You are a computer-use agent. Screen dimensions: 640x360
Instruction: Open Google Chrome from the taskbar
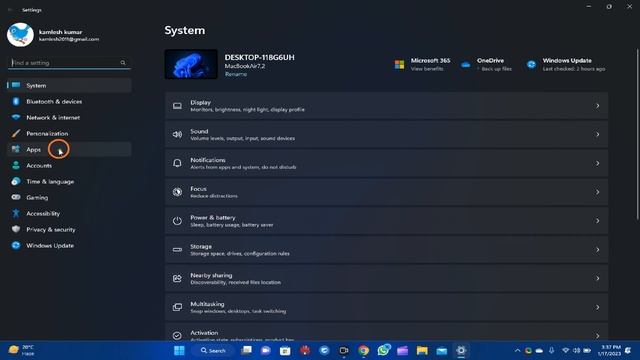[363, 350]
